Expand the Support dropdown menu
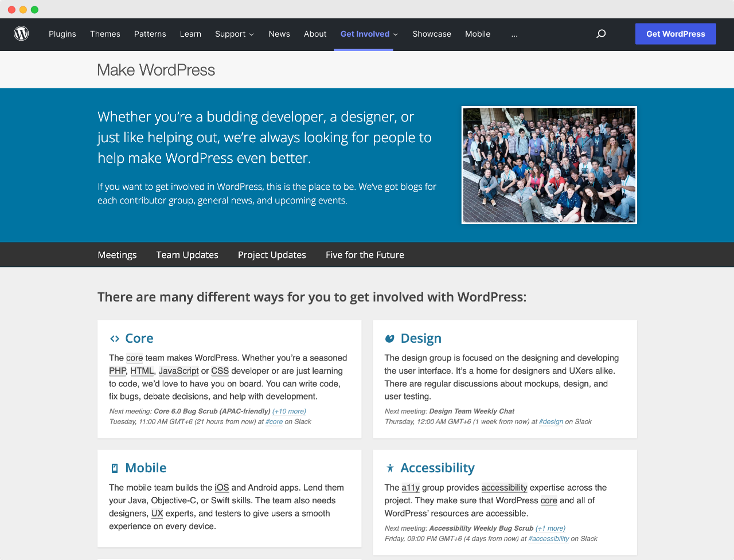This screenshot has width=734, height=560. 235,34
